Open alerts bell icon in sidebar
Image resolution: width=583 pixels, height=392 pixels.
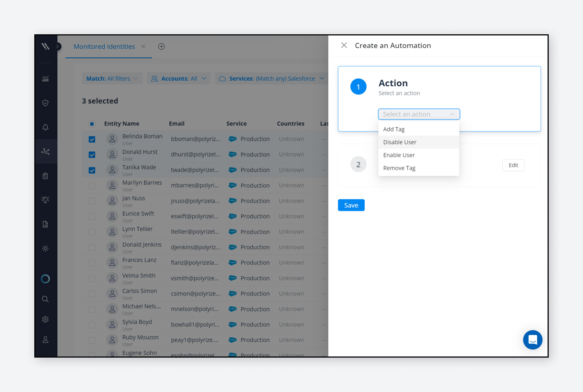coord(45,127)
